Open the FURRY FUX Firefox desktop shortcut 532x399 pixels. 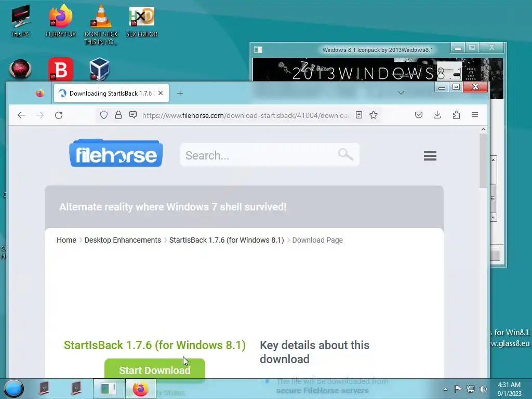pos(61,21)
